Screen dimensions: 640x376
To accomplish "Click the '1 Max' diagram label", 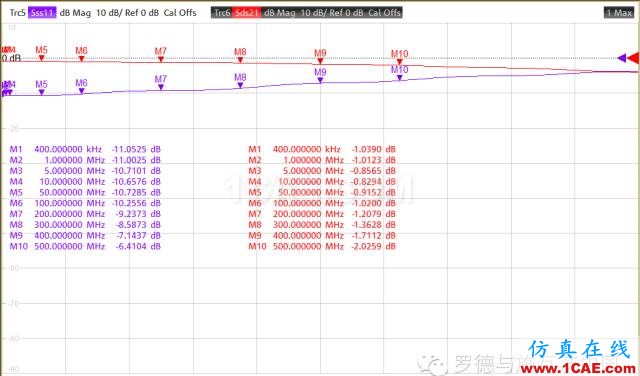I will tap(619, 13).
